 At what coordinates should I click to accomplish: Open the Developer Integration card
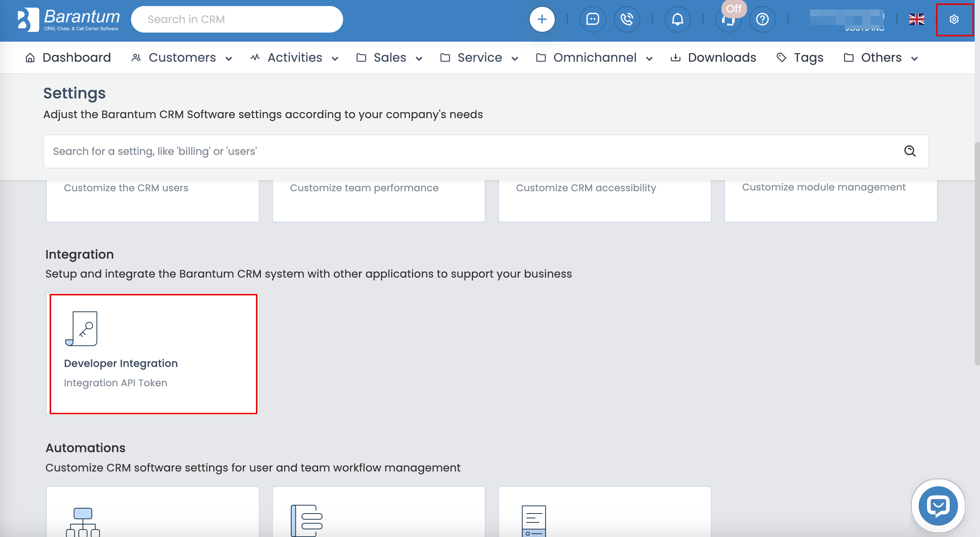point(153,354)
